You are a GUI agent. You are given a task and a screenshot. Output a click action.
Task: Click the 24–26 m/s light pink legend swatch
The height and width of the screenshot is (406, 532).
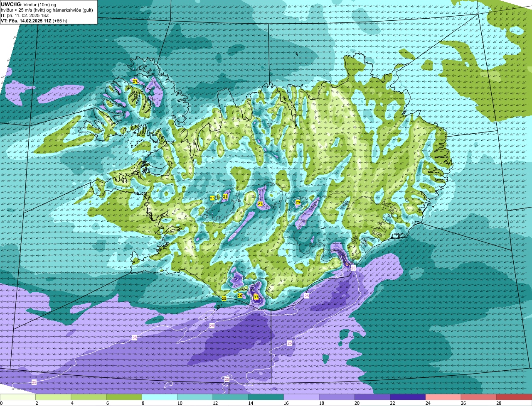coord(443,397)
